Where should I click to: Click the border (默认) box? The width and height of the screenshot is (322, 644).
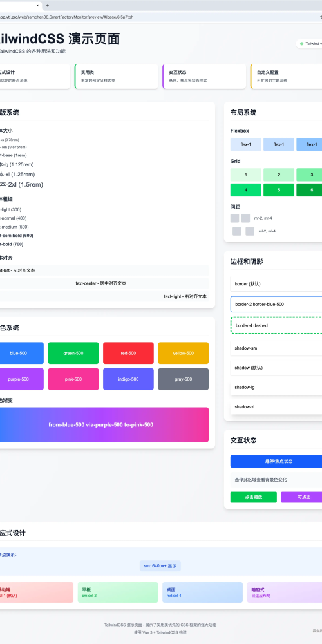pyautogui.click(x=276, y=284)
